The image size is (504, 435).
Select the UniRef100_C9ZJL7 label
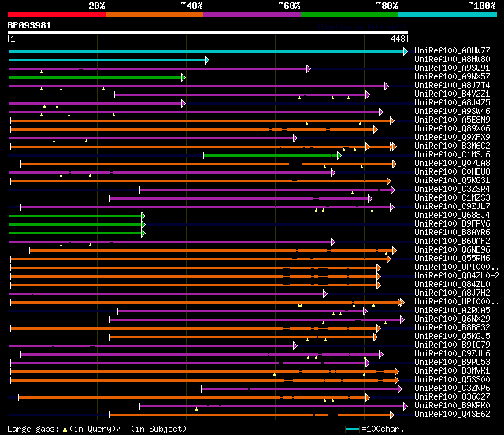pos(452,207)
